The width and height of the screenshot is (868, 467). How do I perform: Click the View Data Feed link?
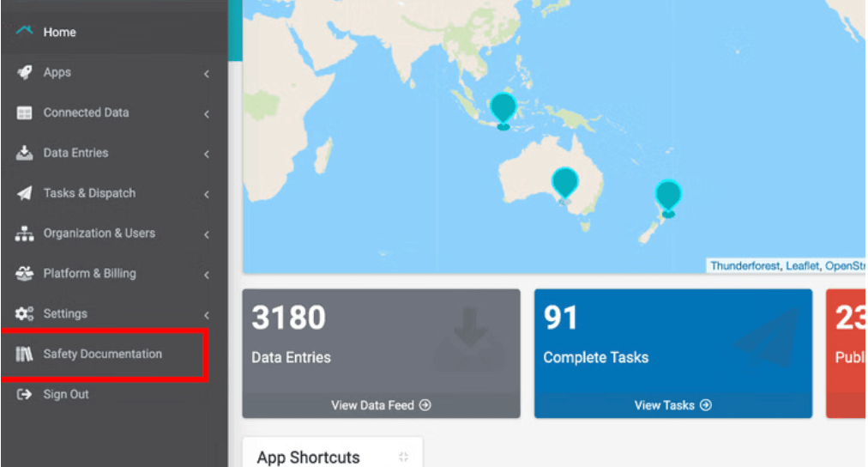[381, 405]
